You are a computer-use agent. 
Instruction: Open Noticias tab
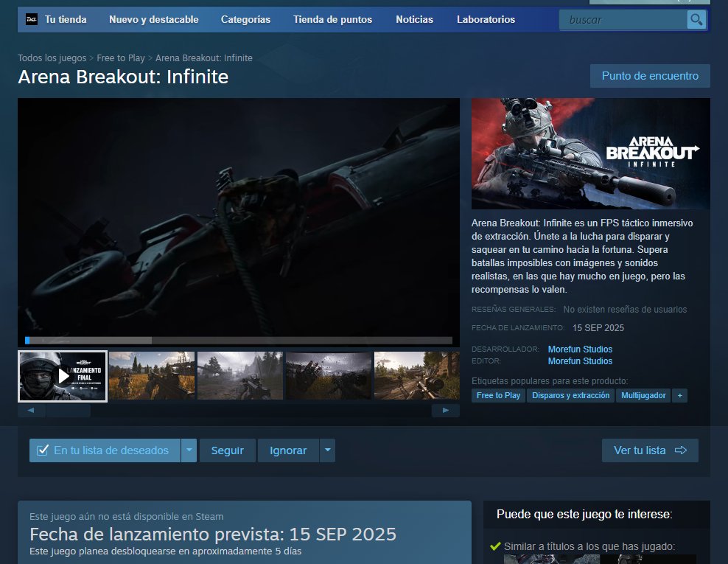point(414,19)
